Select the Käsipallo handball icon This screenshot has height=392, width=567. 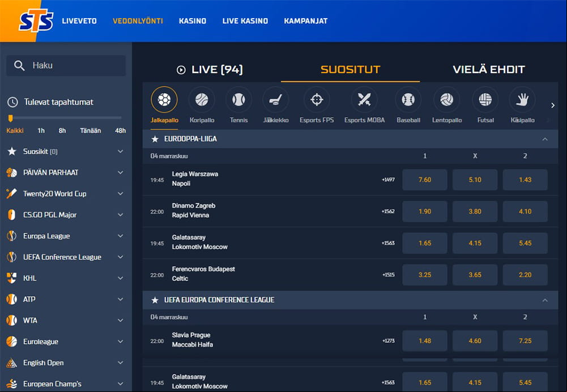(x=522, y=100)
